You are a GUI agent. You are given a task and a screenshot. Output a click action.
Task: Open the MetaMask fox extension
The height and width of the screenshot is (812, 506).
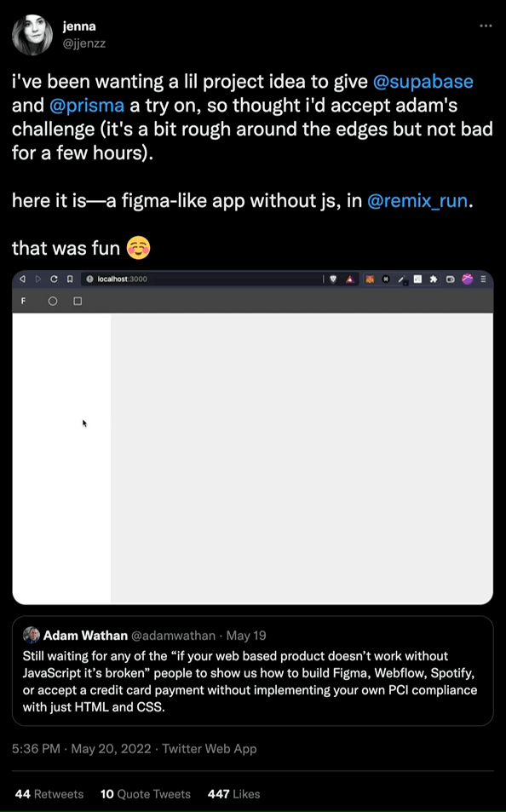pos(370,279)
